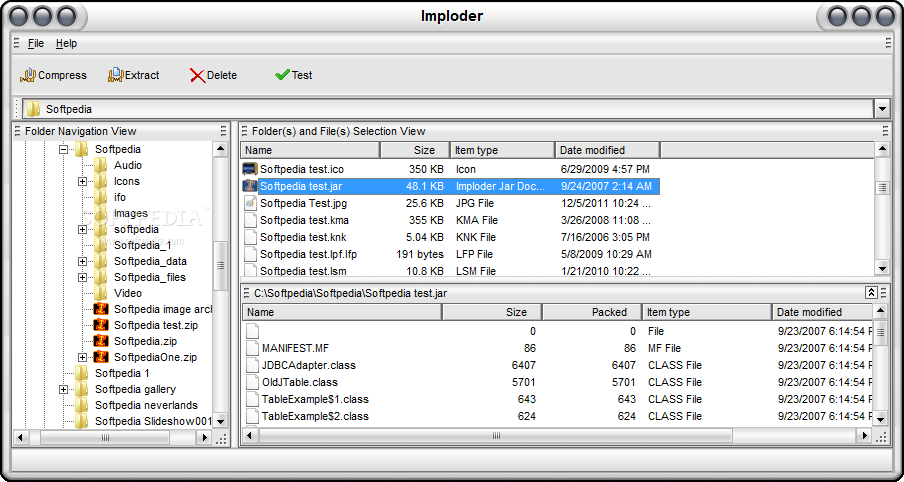Click the JDBCAdapter.class file icon
Viewport: 904px width, 482px height.
pos(252,365)
